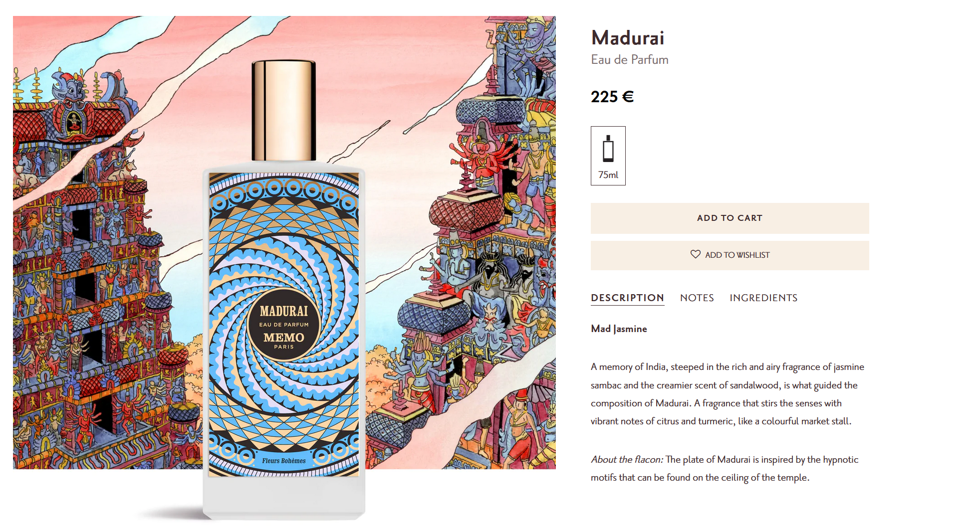Open the Ingredients tab
This screenshot has width=980, height=529.
[763, 298]
